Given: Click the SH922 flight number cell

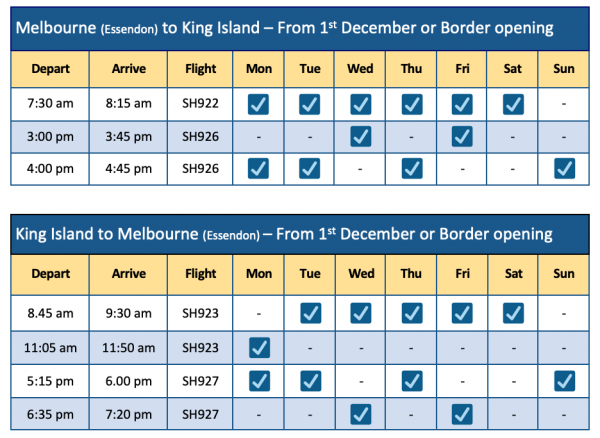Looking at the screenshot, I should point(200,103).
